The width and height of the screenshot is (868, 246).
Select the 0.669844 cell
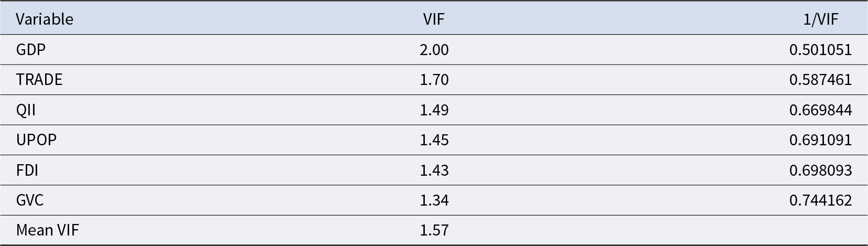820,110
